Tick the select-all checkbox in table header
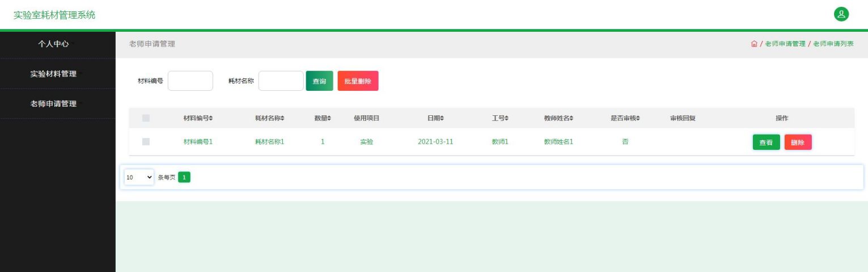The image size is (868, 272). click(146, 118)
